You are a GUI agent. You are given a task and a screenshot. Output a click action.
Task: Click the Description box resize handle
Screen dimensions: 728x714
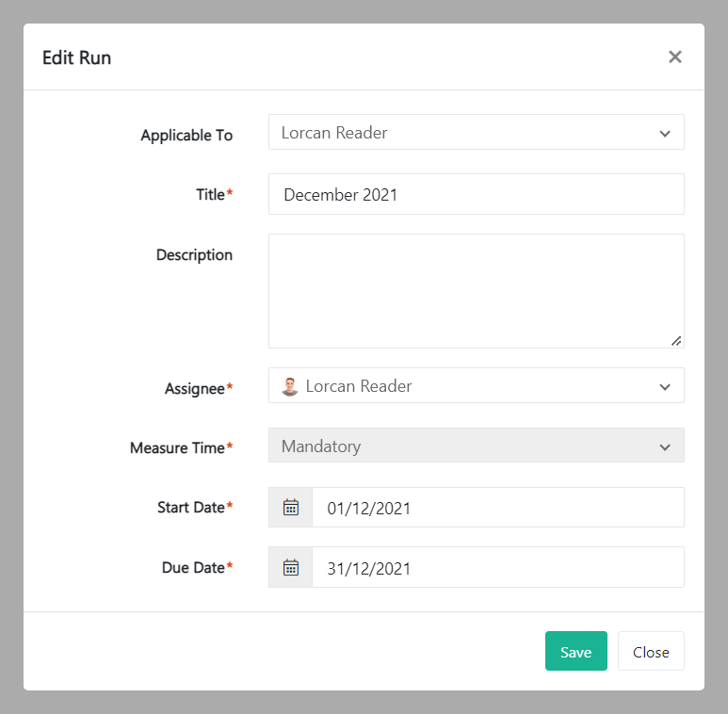pos(676,340)
